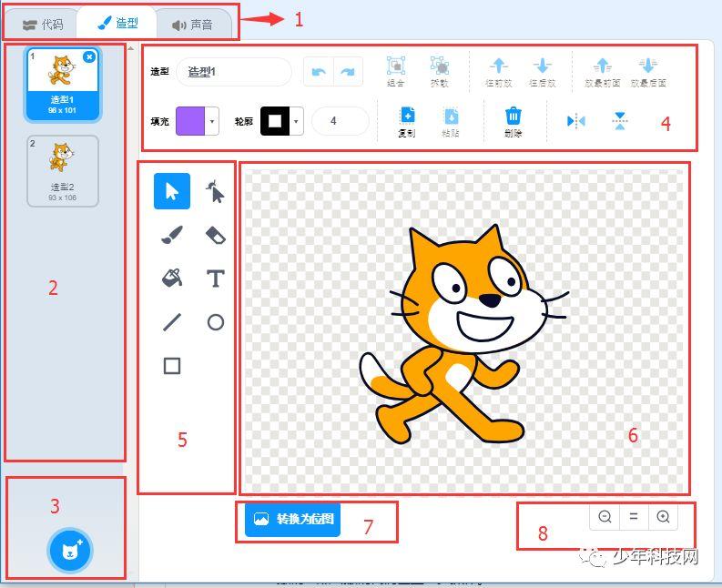The image size is (722, 588).
Task: Click the zoom in magnifier
Action: 663,517
